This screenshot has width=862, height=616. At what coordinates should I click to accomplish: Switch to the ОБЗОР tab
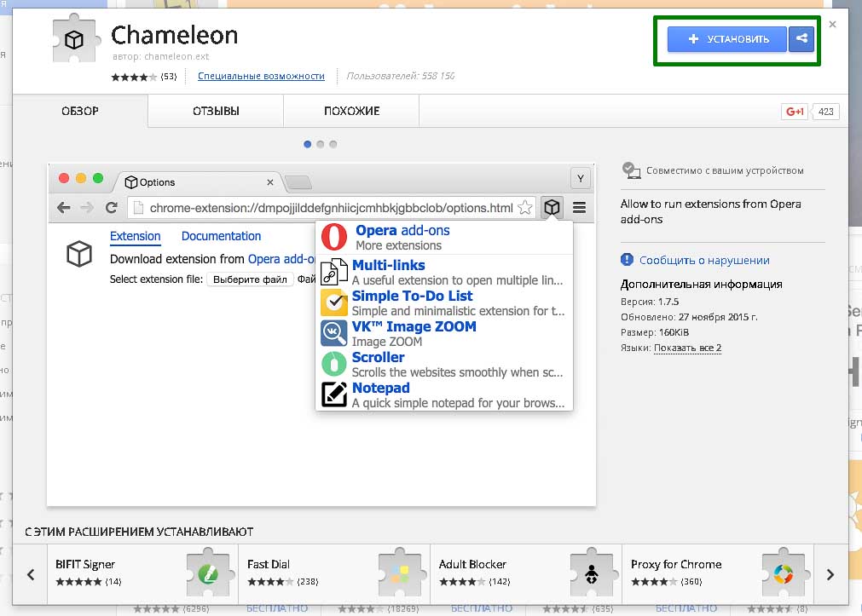(x=80, y=111)
